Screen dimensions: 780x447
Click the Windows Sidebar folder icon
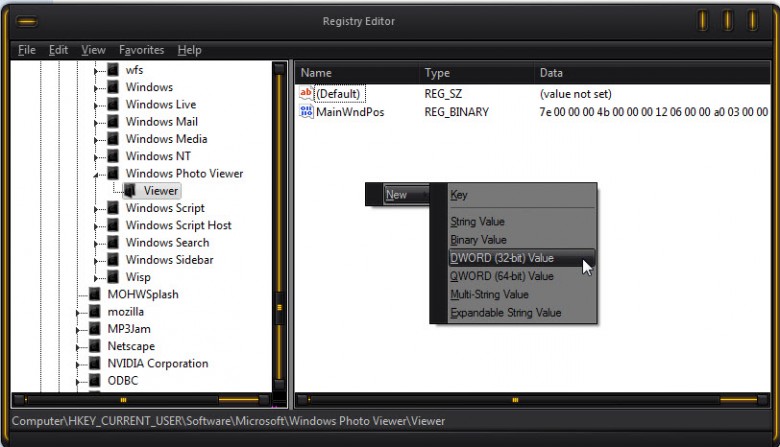coord(113,260)
